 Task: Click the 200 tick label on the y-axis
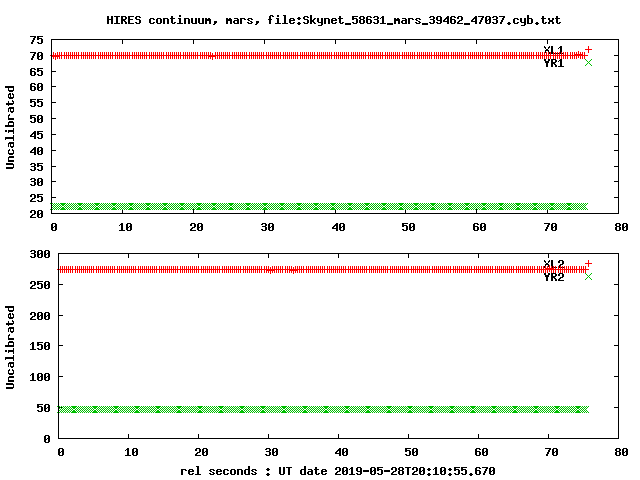[x=40, y=316]
